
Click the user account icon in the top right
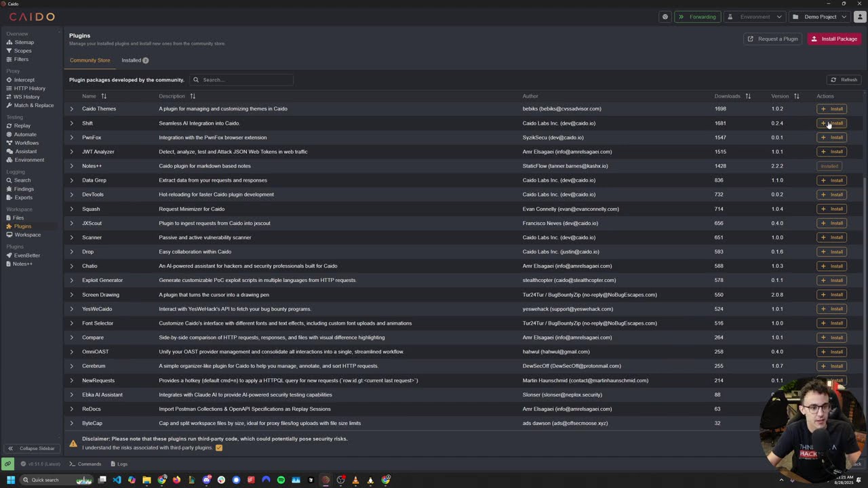coord(860,17)
